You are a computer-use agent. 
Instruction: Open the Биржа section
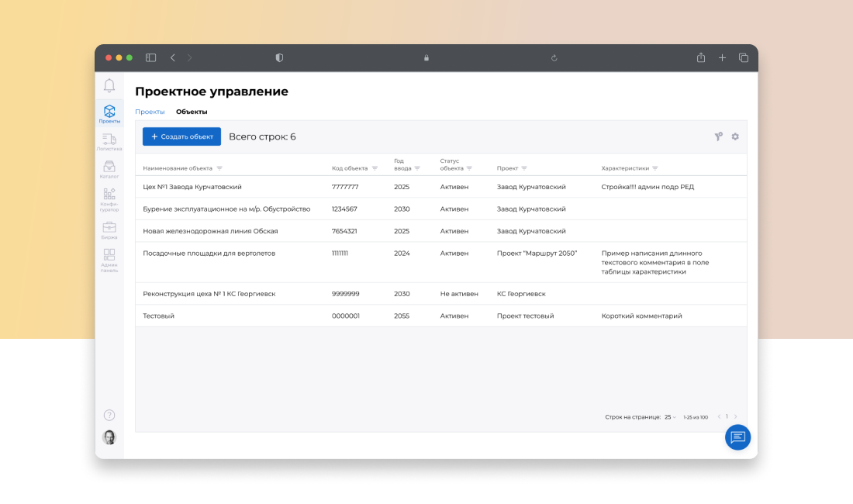click(109, 226)
